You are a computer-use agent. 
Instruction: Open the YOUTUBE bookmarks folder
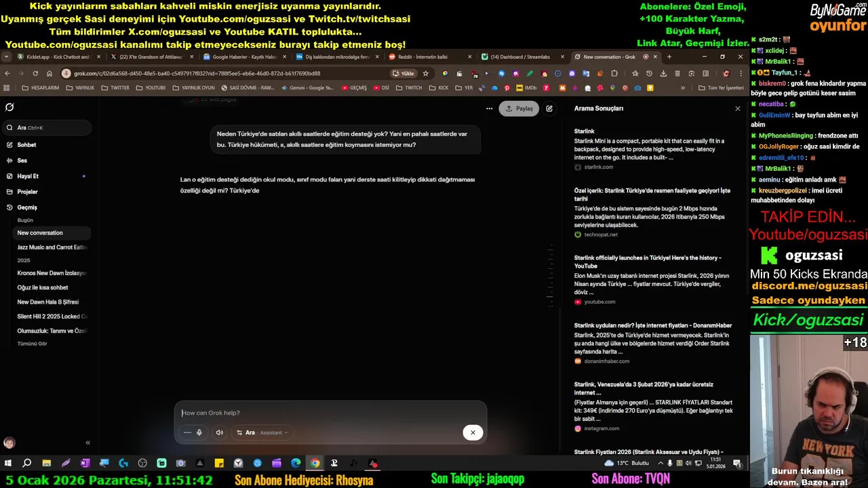pyautogui.click(x=151, y=87)
